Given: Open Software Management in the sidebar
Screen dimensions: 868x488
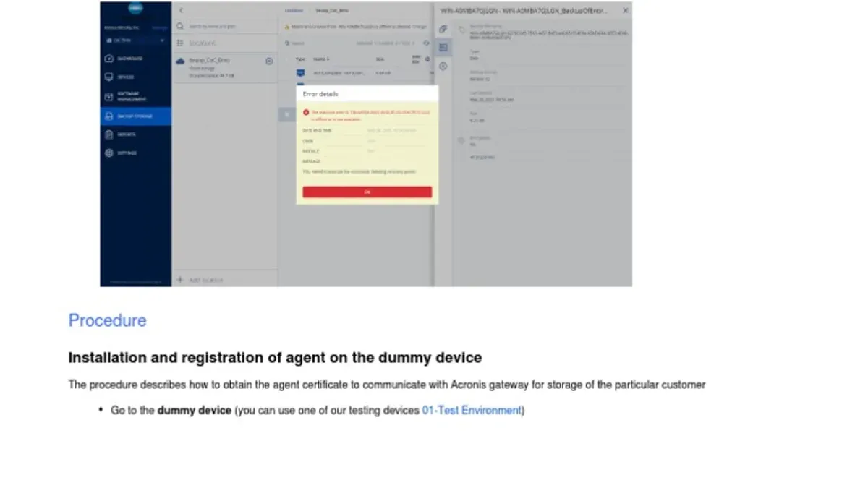Looking at the screenshot, I should pyautogui.click(x=136, y=96).
